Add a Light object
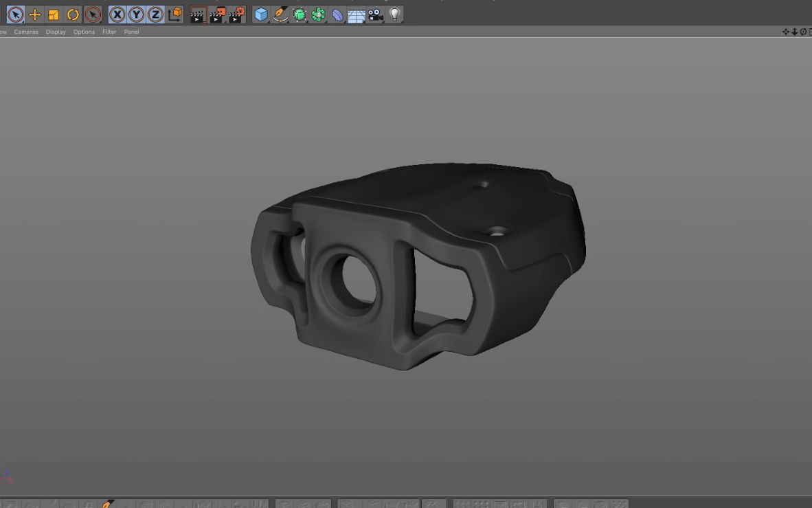This screenshot has height=508, width=812. pyautogui.click(x=394, y=14)
